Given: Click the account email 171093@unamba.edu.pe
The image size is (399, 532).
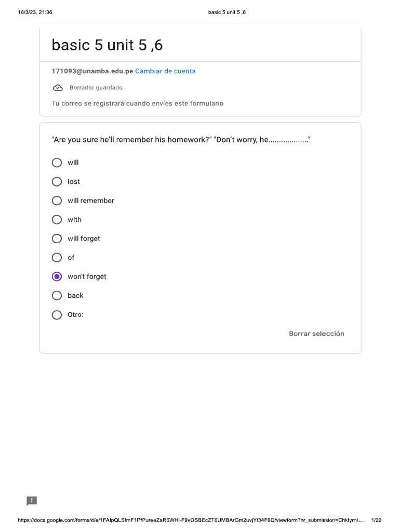Looking at the screenshot, I should tap(92, 71).
